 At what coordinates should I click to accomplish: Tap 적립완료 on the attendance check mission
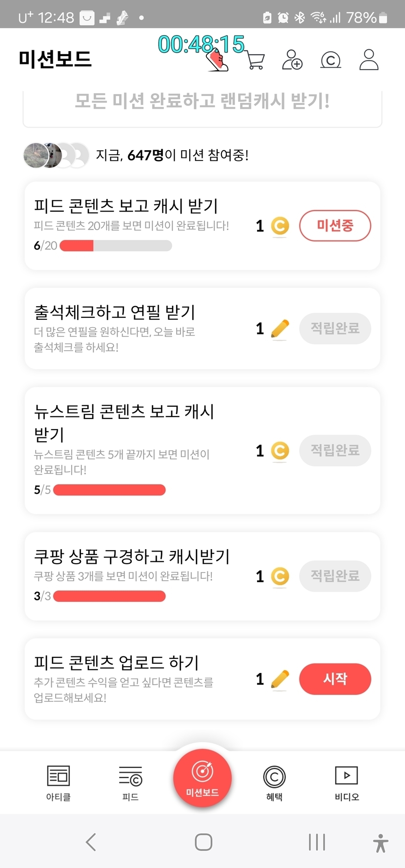coord(335,328)
